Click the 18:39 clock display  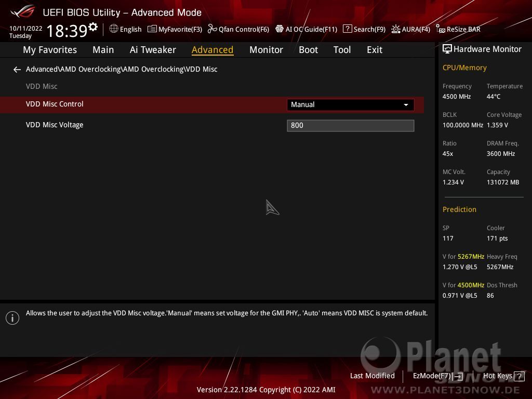pos(67,31)
